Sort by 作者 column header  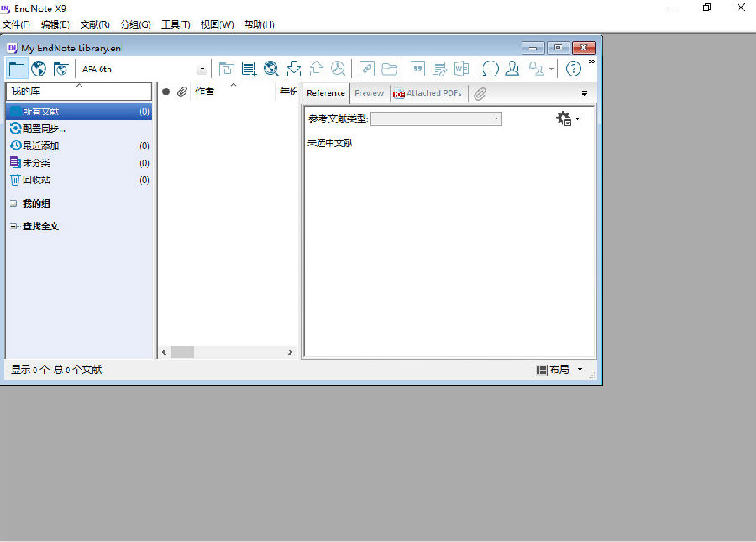coord(233,91)
